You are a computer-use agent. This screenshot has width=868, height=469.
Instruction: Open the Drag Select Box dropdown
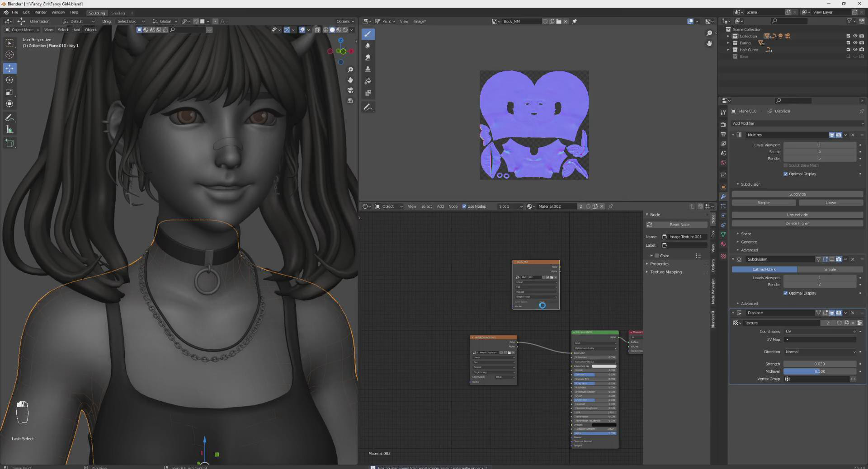point(131,21)
